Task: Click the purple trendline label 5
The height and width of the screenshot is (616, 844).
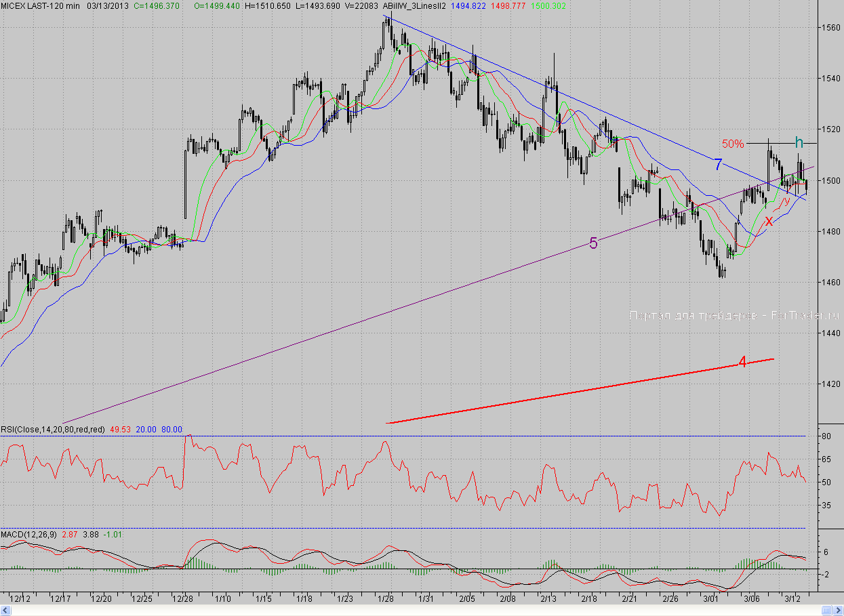Action: tap(593, 244)
